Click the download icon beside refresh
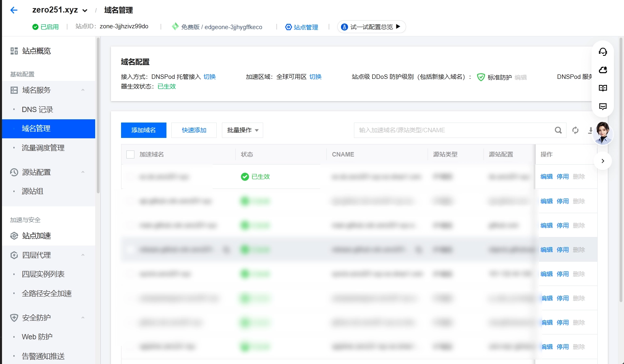The height and width of the screenshot is (364, 624). 591,130
